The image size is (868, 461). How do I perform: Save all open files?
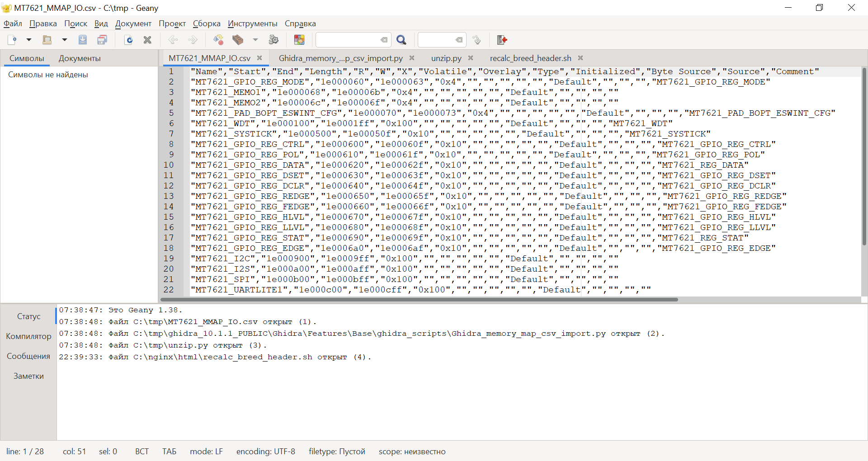pos(102,40)
